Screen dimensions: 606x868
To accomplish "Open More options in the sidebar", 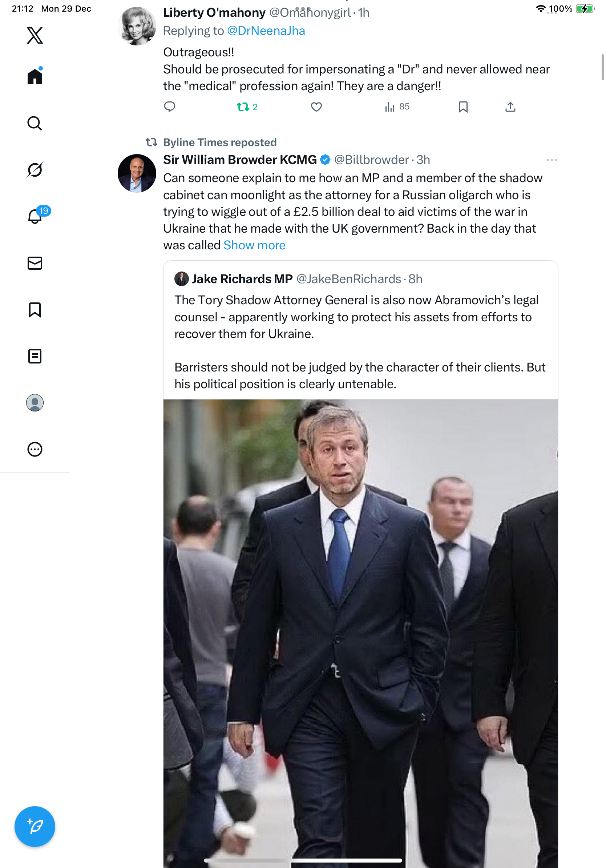I will [x=35, y=449].
